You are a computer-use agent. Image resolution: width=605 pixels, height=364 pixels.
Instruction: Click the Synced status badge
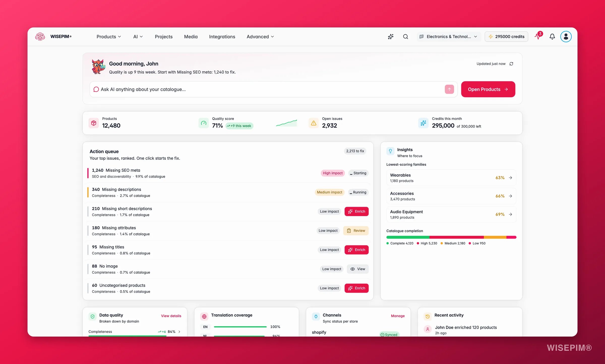coord(389,335)
